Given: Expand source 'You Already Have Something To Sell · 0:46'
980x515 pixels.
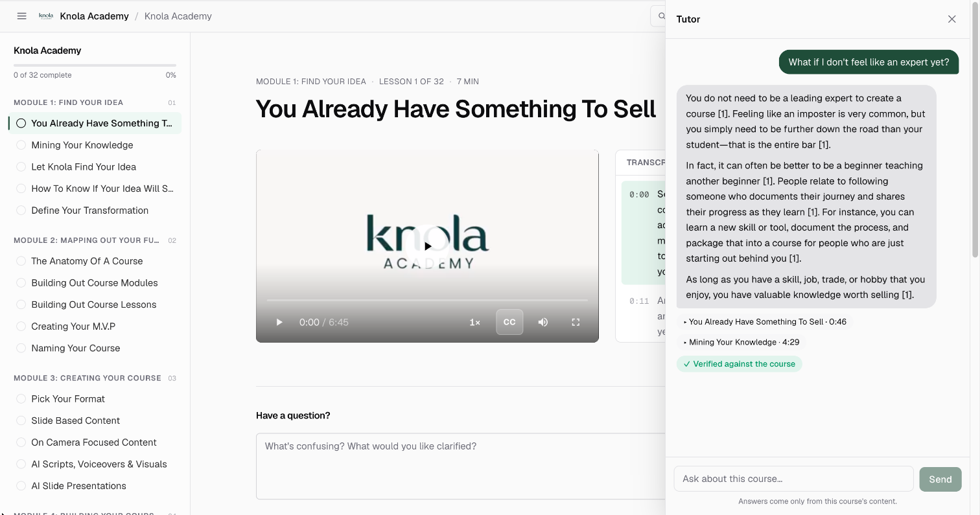Looking at the screenshot, I should point(765,322).
